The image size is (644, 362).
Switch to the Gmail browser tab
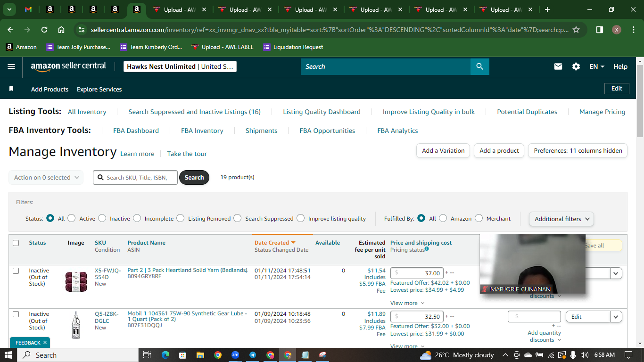[x=28, y=9]
